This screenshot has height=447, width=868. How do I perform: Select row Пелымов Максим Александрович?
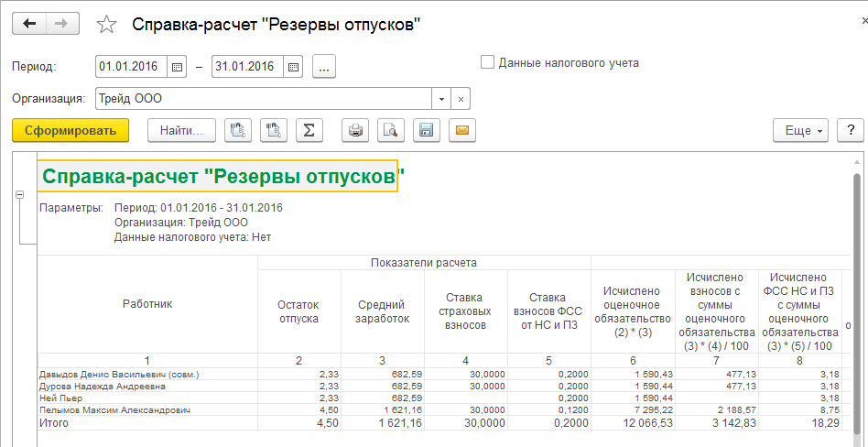(x=147, y=409)
